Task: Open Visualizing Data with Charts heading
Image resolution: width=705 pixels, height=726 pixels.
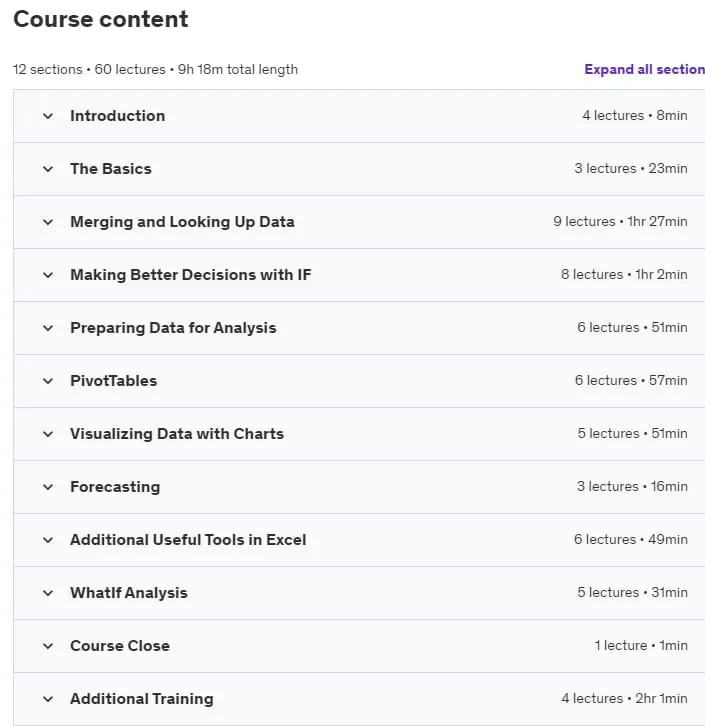Action: (177, 434)
